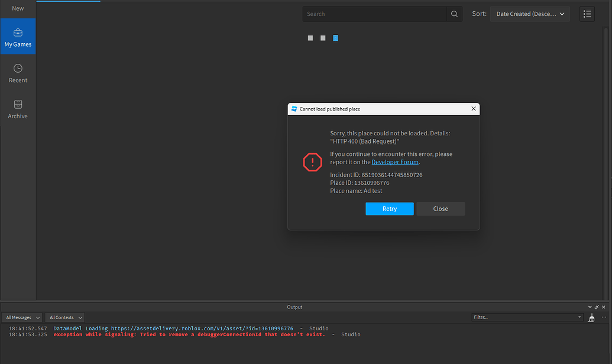Expand the Filter history dropdown arrow
This screenshot has width=612, height=364.
point(579,317)
